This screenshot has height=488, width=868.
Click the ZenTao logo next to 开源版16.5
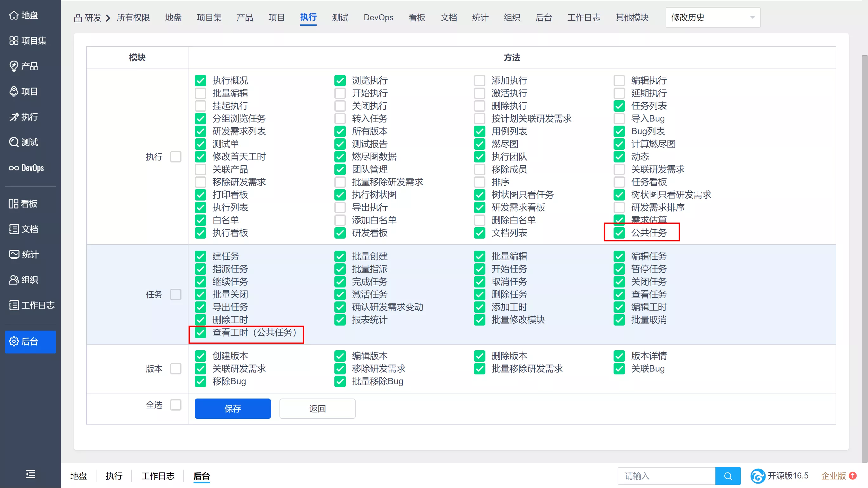coord(758,476)
